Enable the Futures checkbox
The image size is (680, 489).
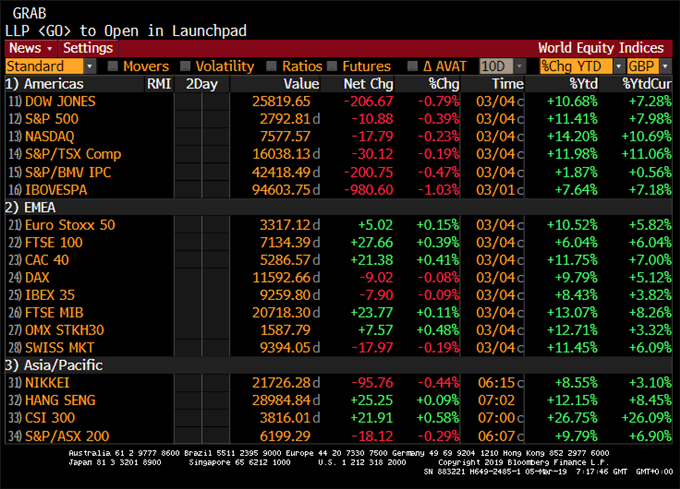click(x=332, y=66)
